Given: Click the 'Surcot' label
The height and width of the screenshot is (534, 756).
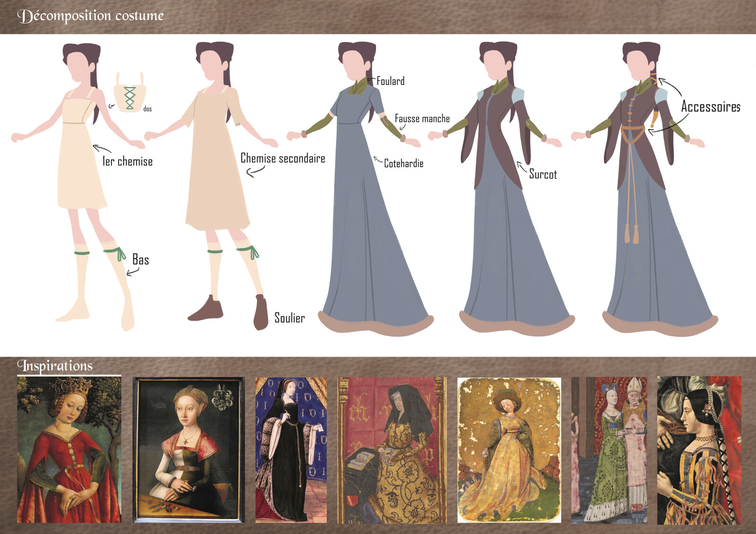Looking at the screenshot, I should coord(543,175).
